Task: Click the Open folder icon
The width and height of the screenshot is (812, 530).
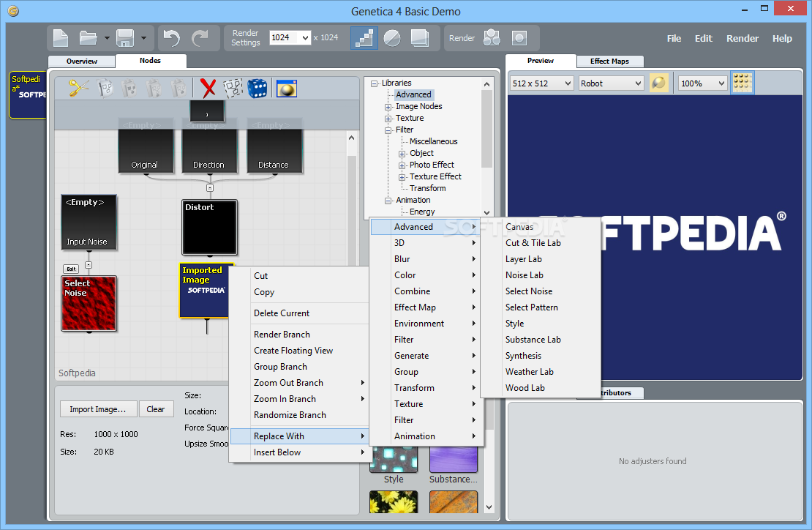Action: [x=88, y=38]
